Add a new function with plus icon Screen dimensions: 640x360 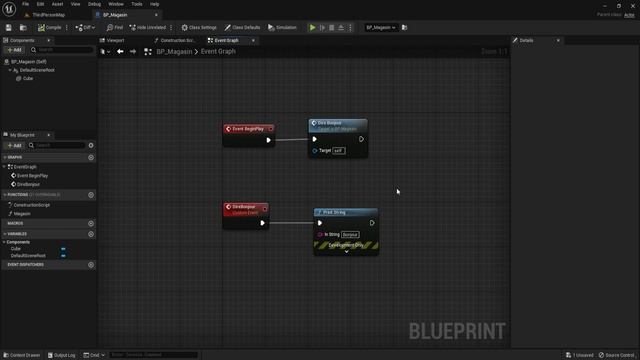click(91, 195)
